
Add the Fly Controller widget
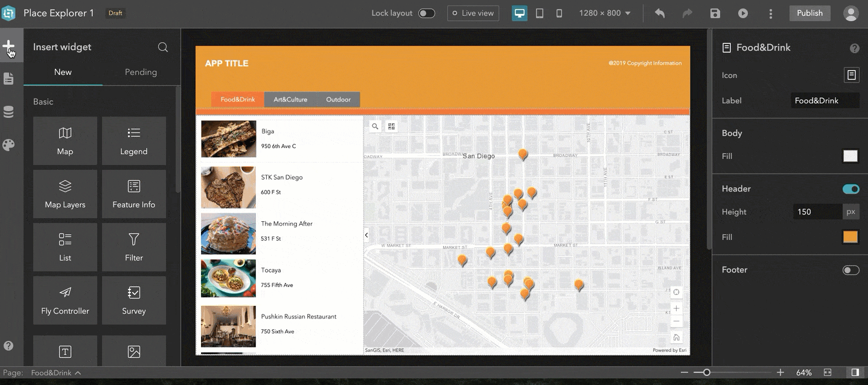(65, 300)
